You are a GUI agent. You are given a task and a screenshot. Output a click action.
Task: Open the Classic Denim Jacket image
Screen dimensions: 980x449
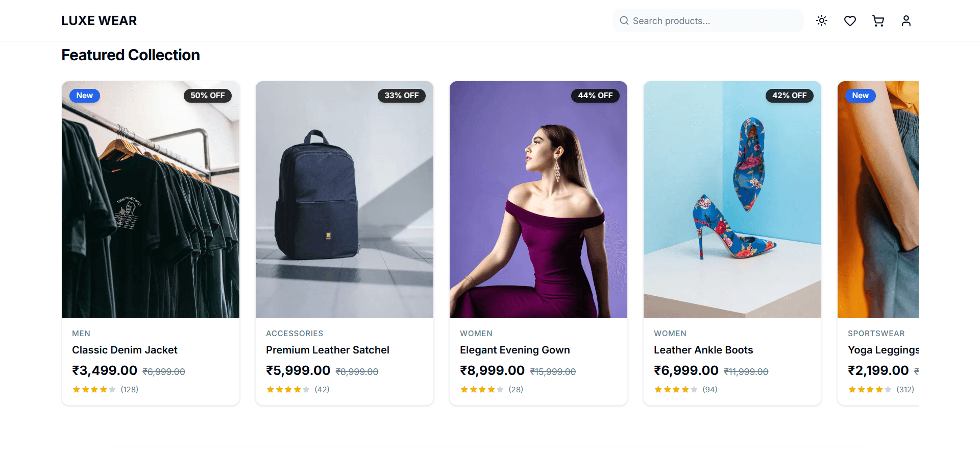pyautogui.click(x=151, y=204)
